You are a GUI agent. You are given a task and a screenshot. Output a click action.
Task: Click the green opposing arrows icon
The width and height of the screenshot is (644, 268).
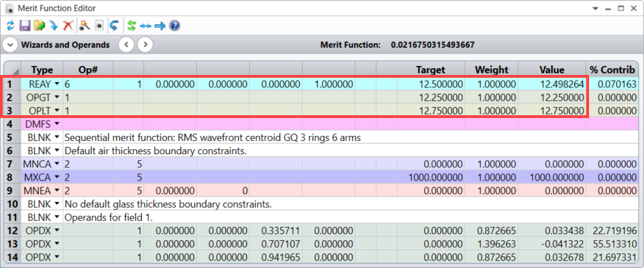tap(131, 26)
